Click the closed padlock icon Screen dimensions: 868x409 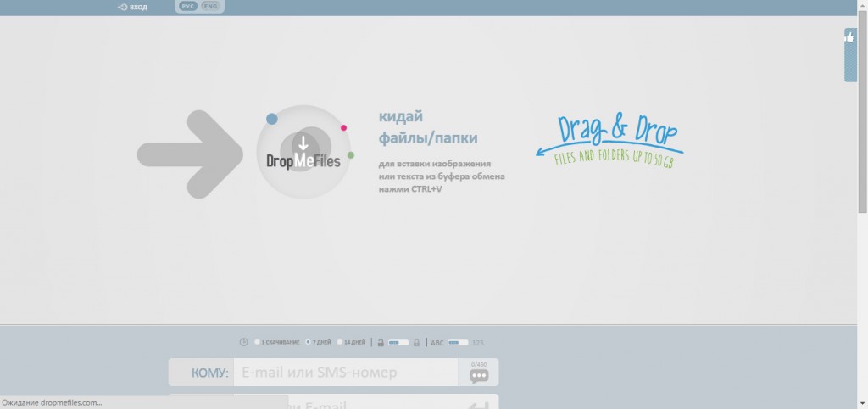click(x=416, y=343)
